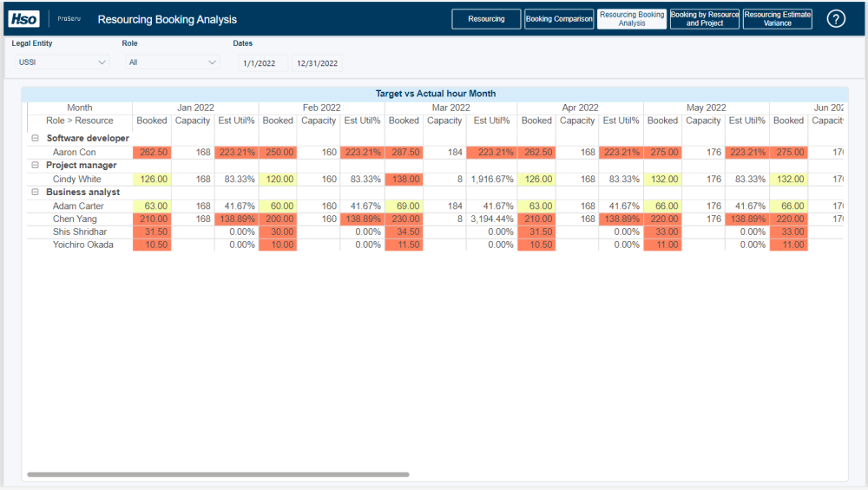Collapse the Software developer group
This screenshot has width=868, height=490.
point(35,138)
